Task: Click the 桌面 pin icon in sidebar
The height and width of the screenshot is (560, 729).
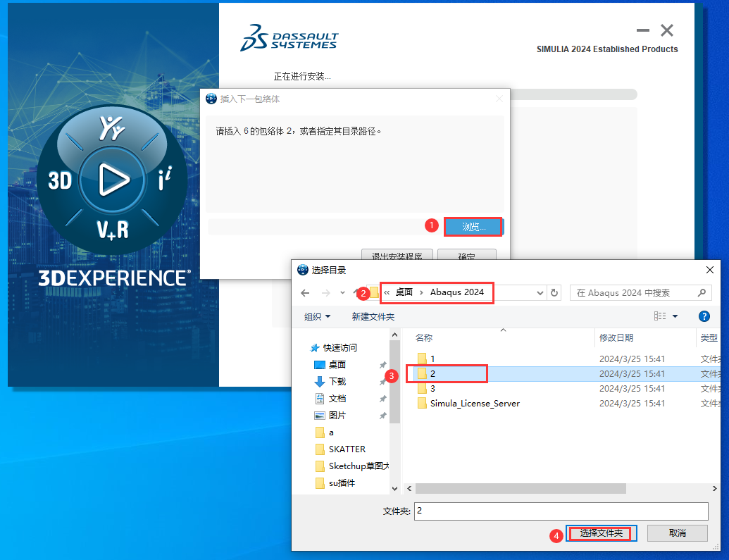Action: 382,365
